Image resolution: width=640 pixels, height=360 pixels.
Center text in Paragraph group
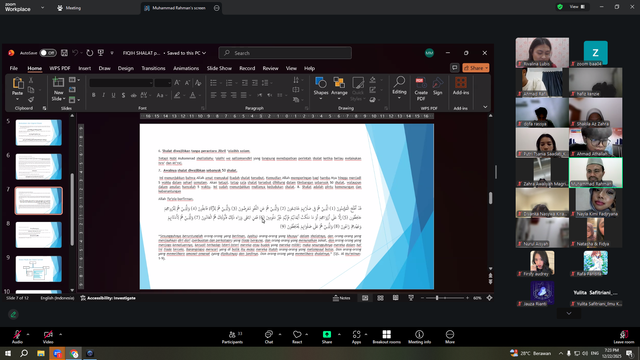click(x=223, y=95)
